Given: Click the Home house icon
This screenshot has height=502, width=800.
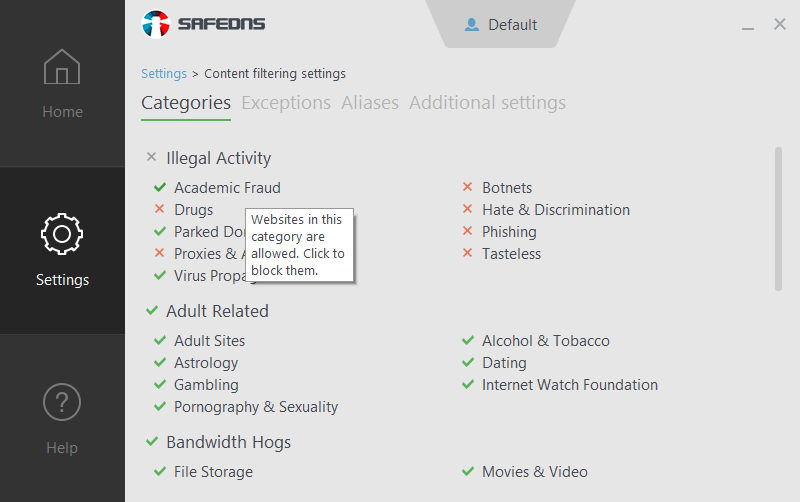Looking at the screenshot, I should [62, 68].
